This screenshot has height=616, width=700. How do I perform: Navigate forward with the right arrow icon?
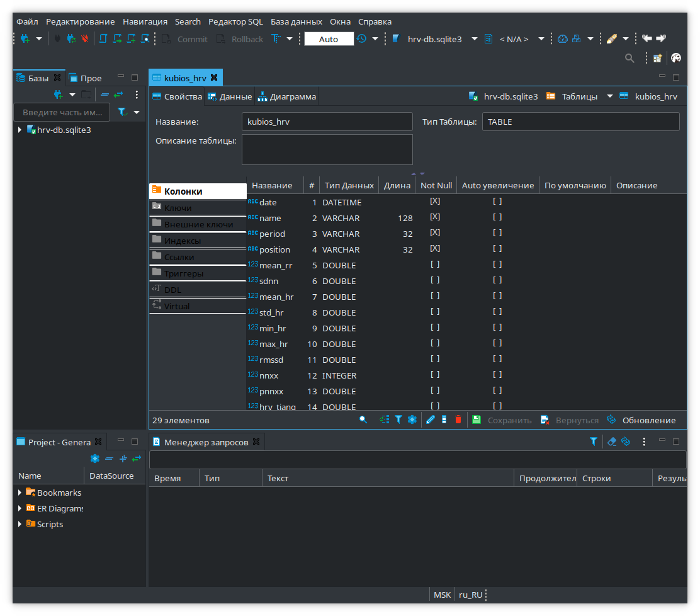[661, 38]
